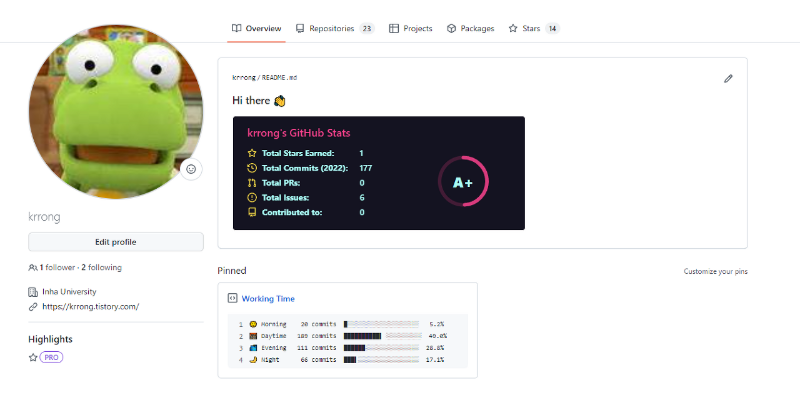This screenshot has height=394, width=800.
Task: Click the Night commits progress bar
Action: [381, 360]
